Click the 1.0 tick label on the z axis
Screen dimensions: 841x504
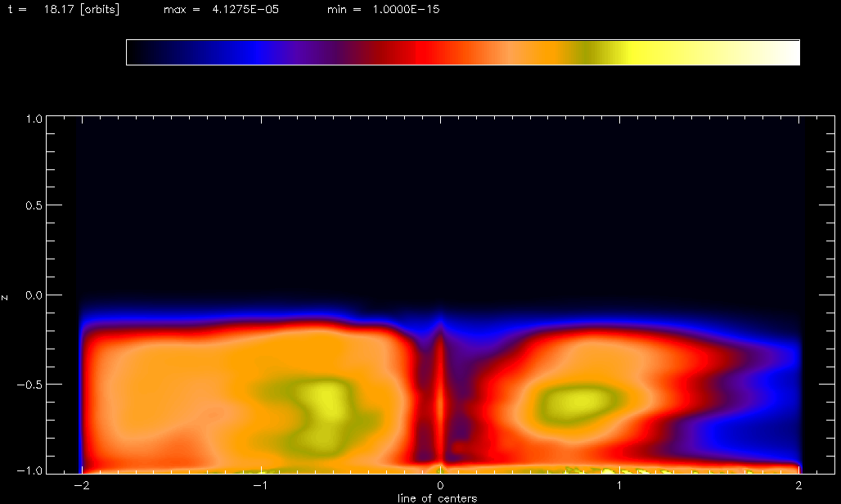coord(33,117)
